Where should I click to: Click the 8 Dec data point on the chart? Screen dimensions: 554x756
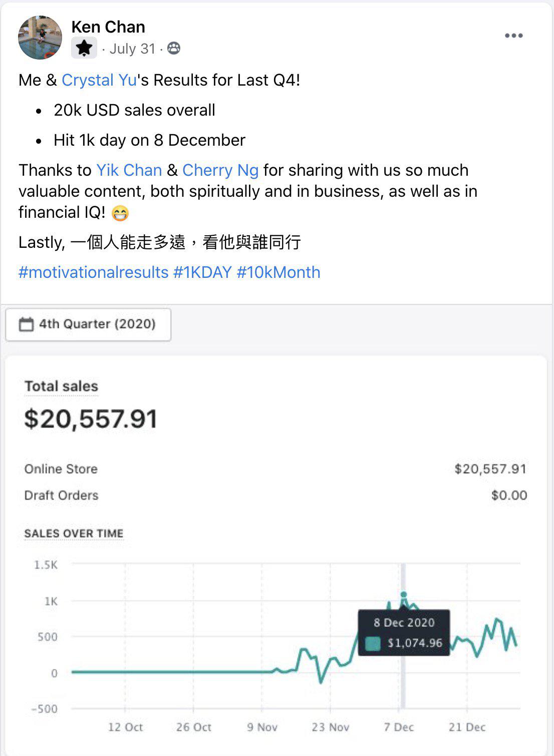pyautogui.click(x=404, y=595)
